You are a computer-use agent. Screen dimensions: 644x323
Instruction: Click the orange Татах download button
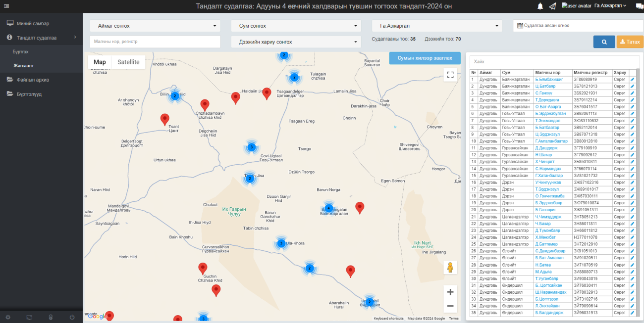(x=630, y=42)
